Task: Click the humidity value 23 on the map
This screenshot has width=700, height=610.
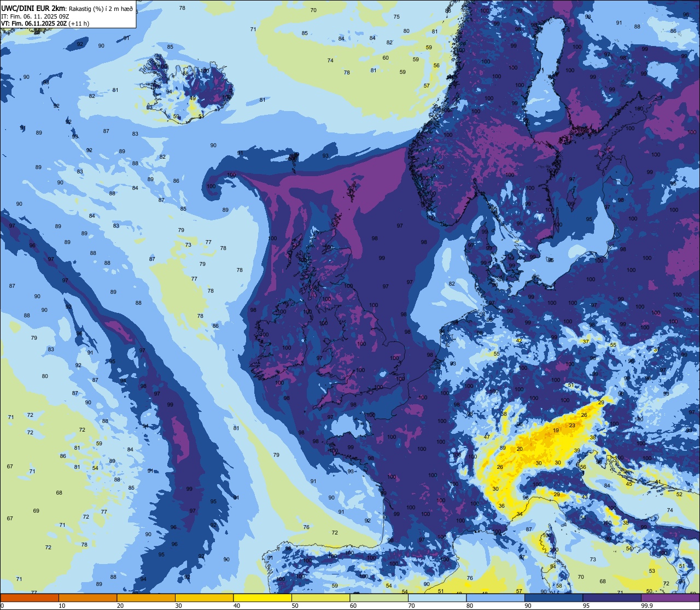Action: point(572,425)
